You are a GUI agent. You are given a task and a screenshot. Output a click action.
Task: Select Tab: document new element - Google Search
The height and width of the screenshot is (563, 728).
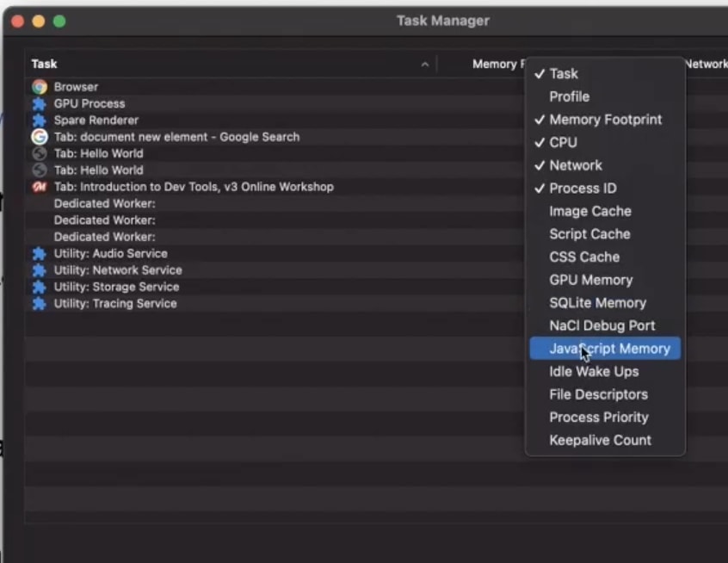275,137
